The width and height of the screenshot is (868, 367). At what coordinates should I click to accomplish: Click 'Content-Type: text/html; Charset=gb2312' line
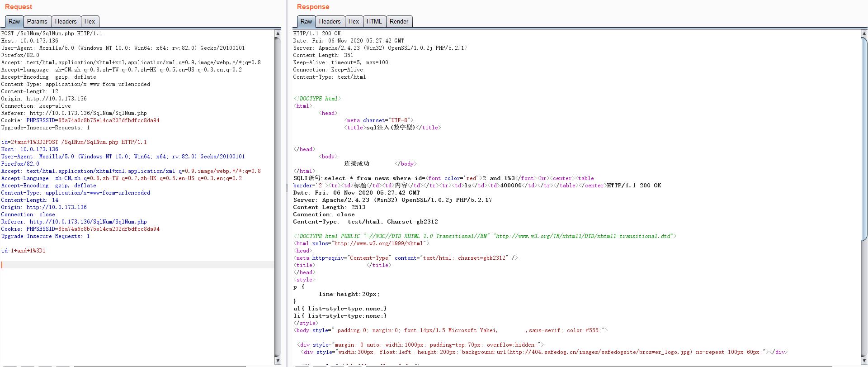(x=366, y=222)
